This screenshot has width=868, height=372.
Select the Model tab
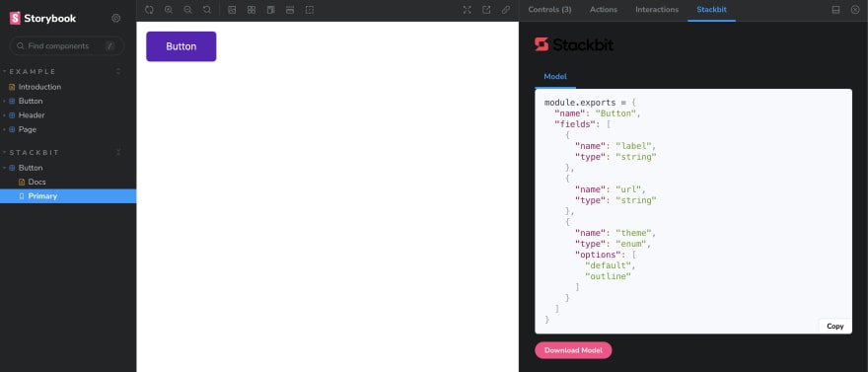click(555, 77)
